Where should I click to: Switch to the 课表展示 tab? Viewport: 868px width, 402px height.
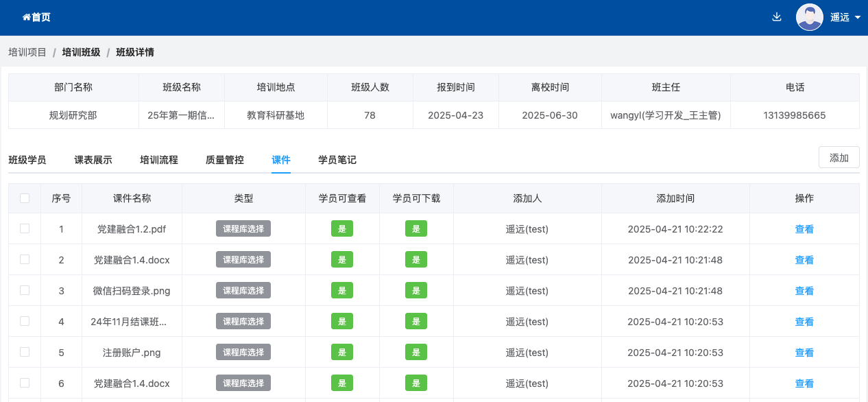pyautogui.click(x=93, y=160)
